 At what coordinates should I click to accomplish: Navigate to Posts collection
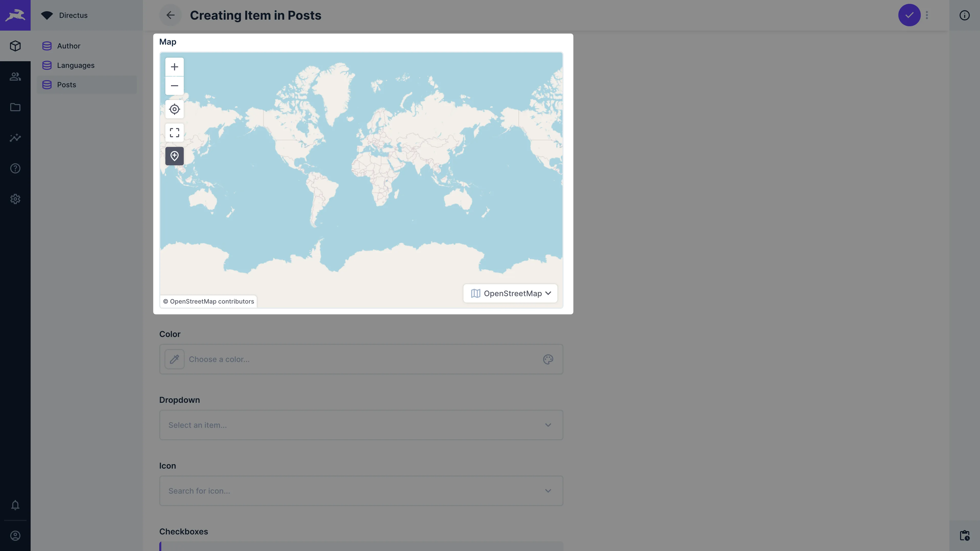pyautogui.click(x=66, y=84)
